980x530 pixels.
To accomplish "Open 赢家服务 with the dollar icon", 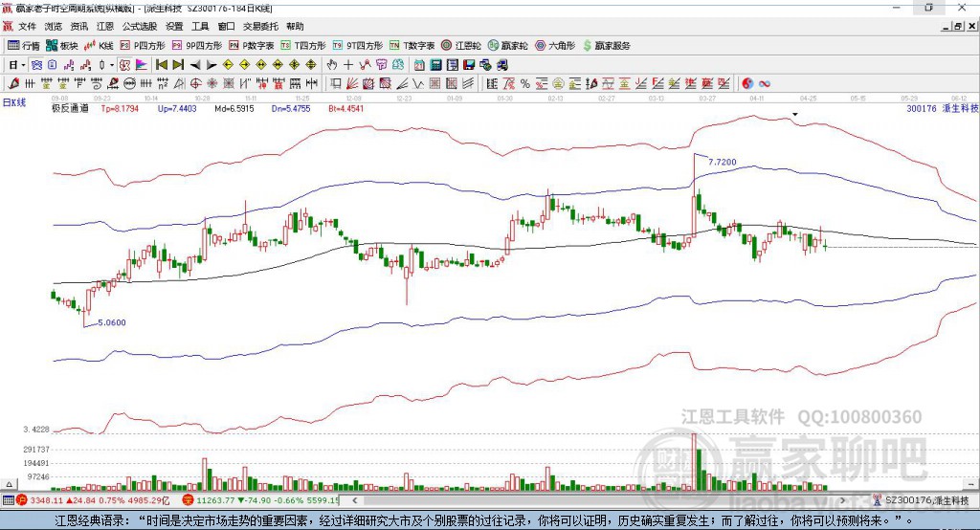I will coord(606,46).
